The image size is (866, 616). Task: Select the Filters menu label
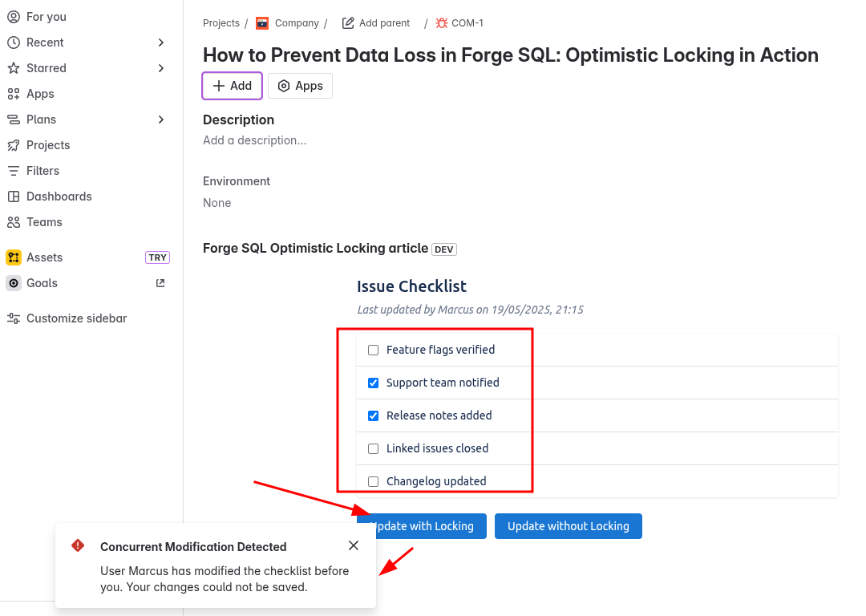pos(42,171)
